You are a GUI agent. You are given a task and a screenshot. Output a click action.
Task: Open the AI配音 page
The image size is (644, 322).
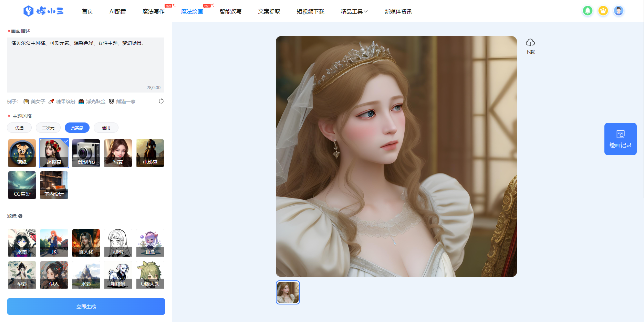pyautogui.click(x=118, y=12)
